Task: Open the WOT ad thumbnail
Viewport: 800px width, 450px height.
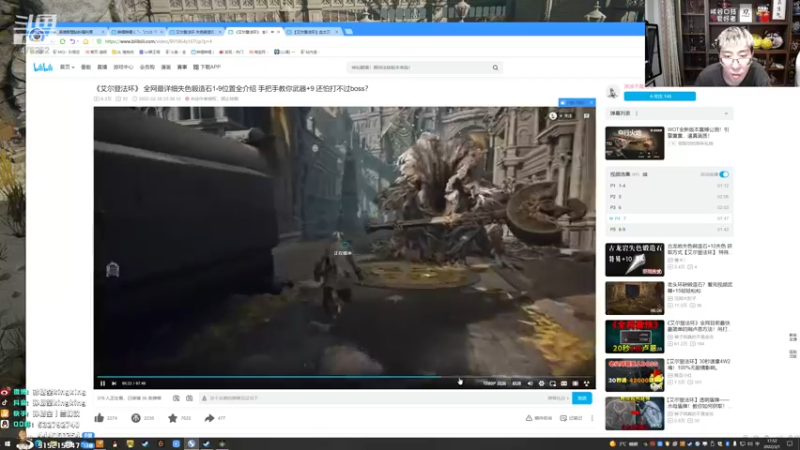Action: point(635,143)
